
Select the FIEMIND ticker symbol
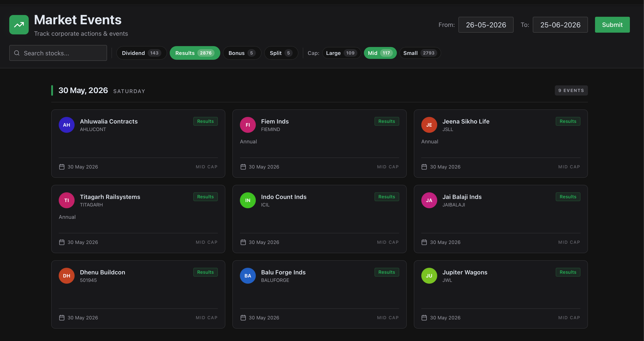click(271, 129)
